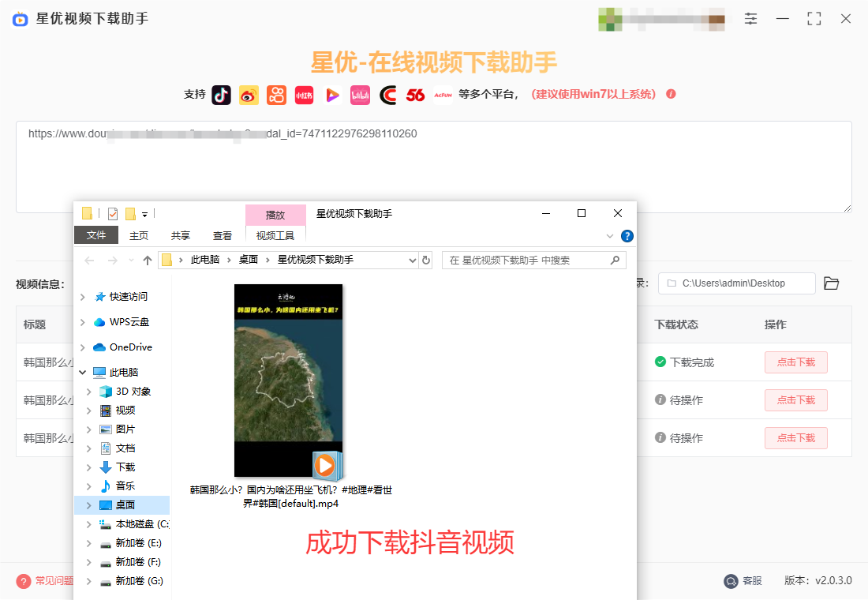Expand 快速访问 tree node
Screen dimensions: 868x600
83,297
